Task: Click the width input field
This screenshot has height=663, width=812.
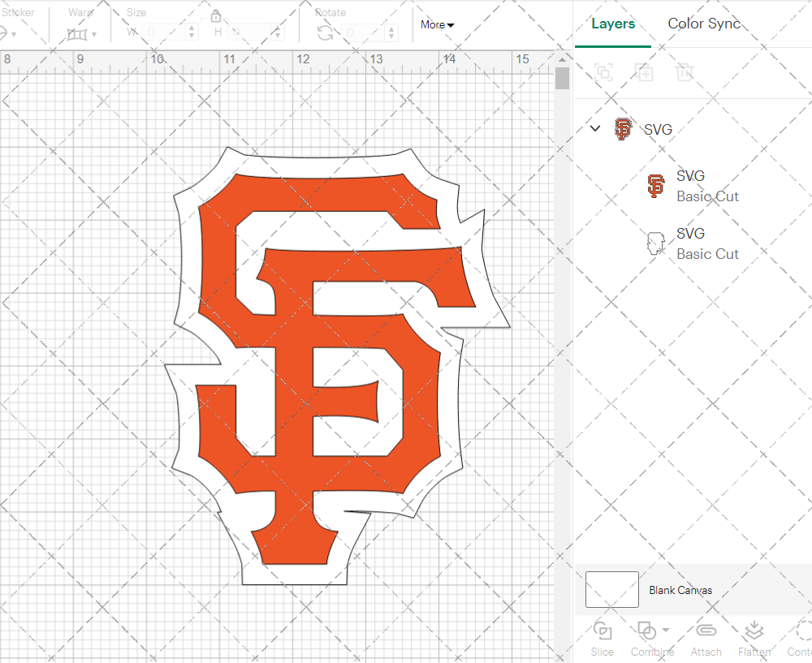Action: [x=164, y=32]
